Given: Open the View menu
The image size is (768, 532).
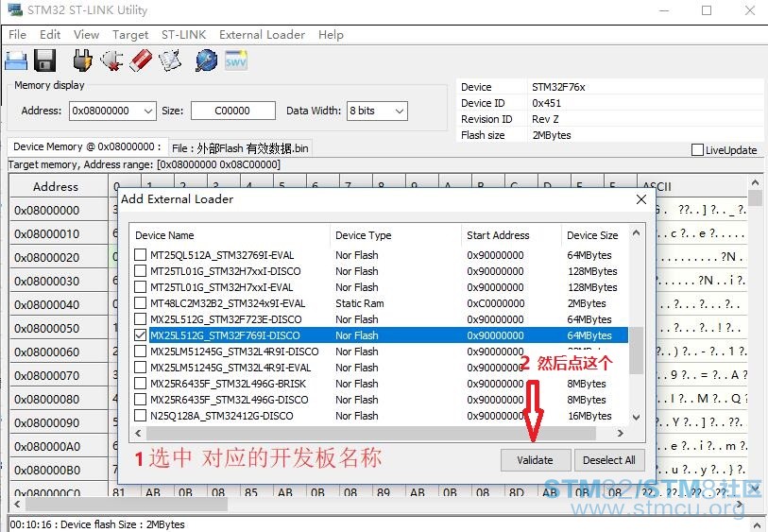Looking at the screenshot, I should click(86, 35).
